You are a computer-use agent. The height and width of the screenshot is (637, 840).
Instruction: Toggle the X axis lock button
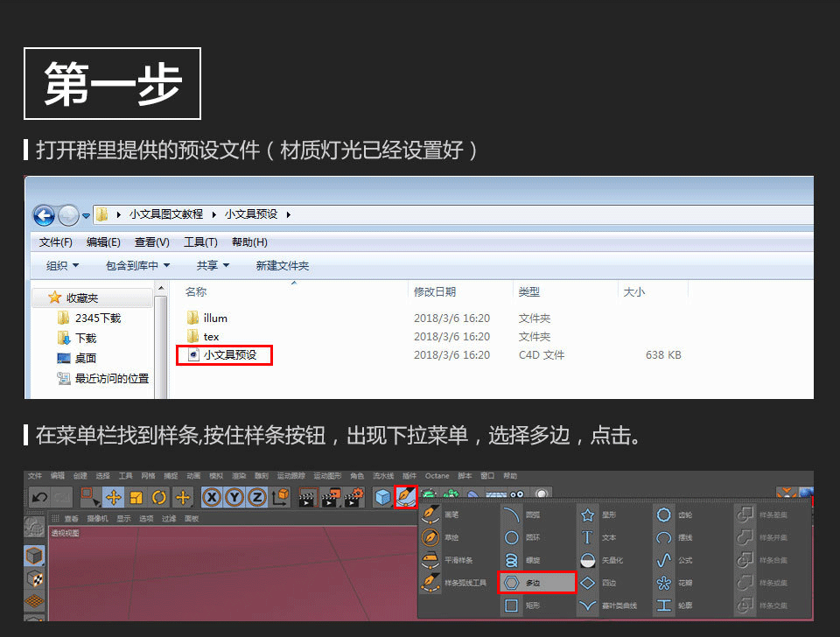coord(211,495)
